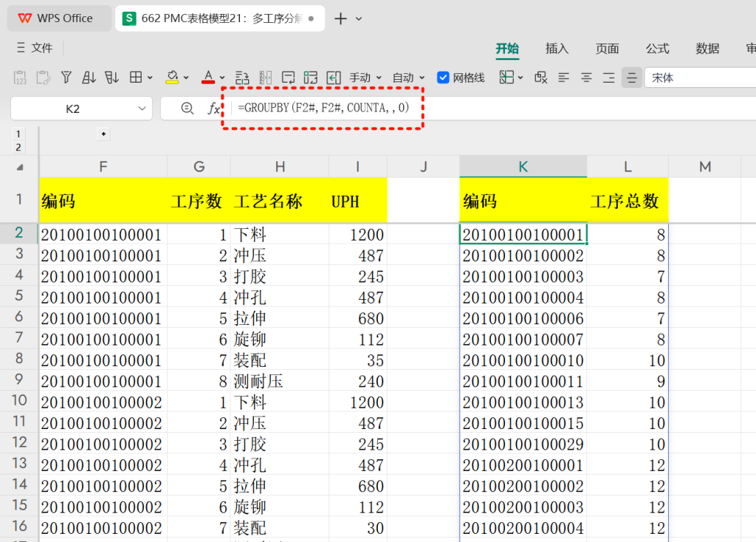Click cell 20100100100029 in column K

[x=523, y=444]
